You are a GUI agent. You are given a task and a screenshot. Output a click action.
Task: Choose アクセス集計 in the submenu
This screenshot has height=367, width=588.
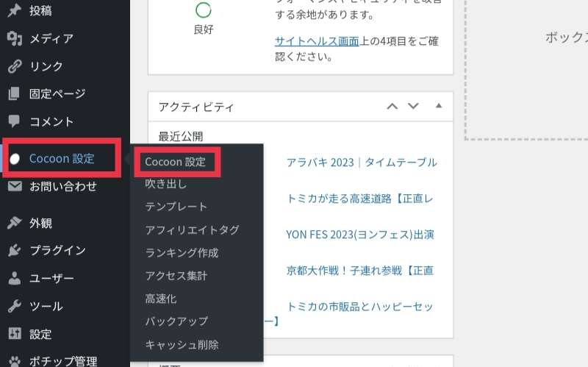(176, 276)
